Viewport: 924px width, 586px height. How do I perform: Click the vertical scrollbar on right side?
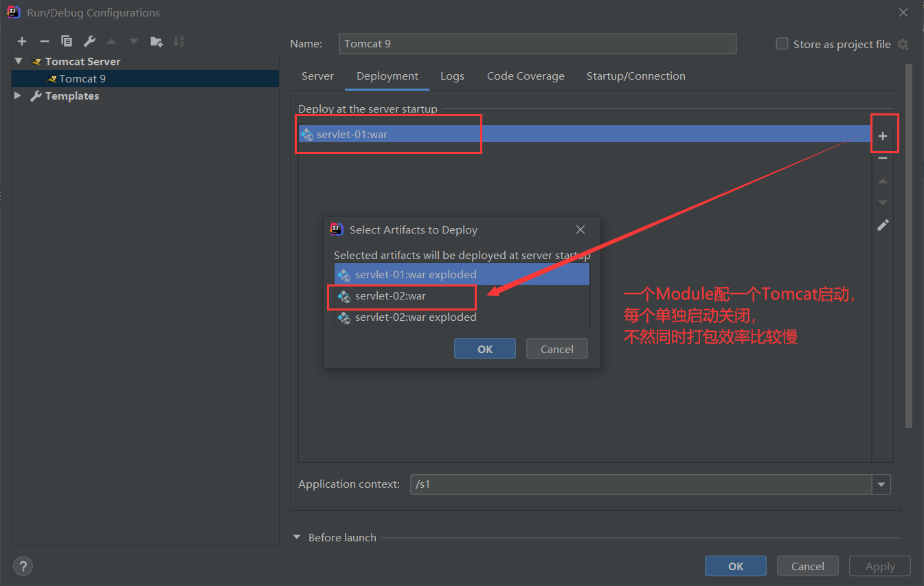(x=909, y=246)
